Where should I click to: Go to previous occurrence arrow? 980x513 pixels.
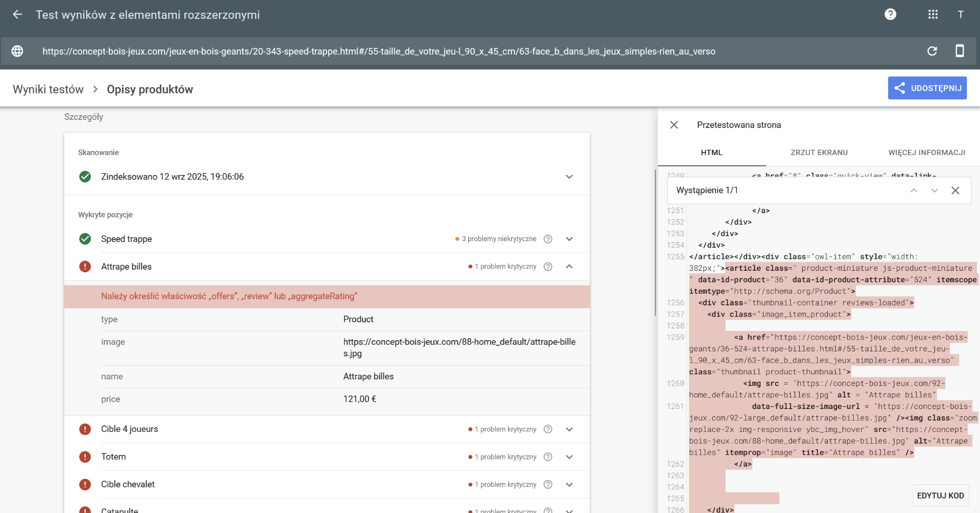click(914, 190)
